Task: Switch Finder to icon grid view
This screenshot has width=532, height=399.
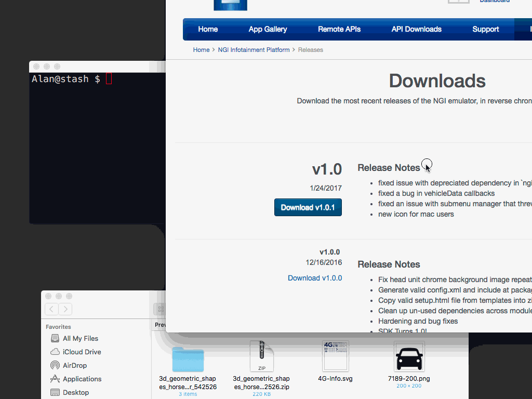Action: coord(161,309)
